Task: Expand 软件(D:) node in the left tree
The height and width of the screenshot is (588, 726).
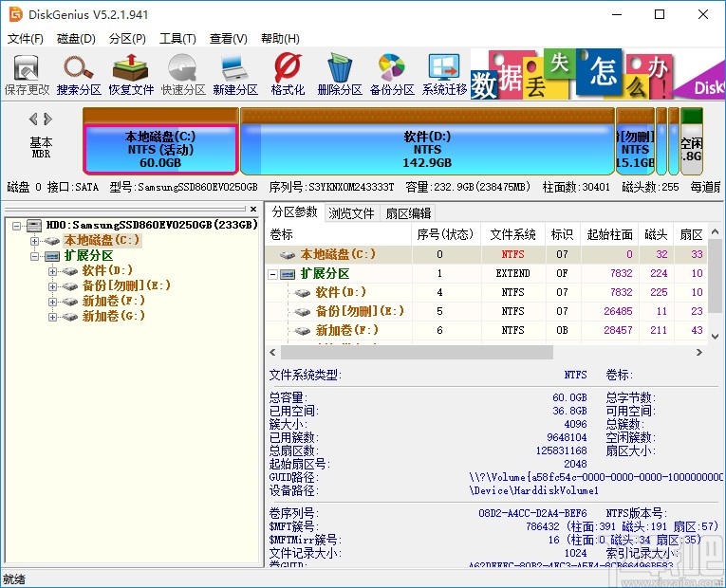Action: [x=52, y=271]
